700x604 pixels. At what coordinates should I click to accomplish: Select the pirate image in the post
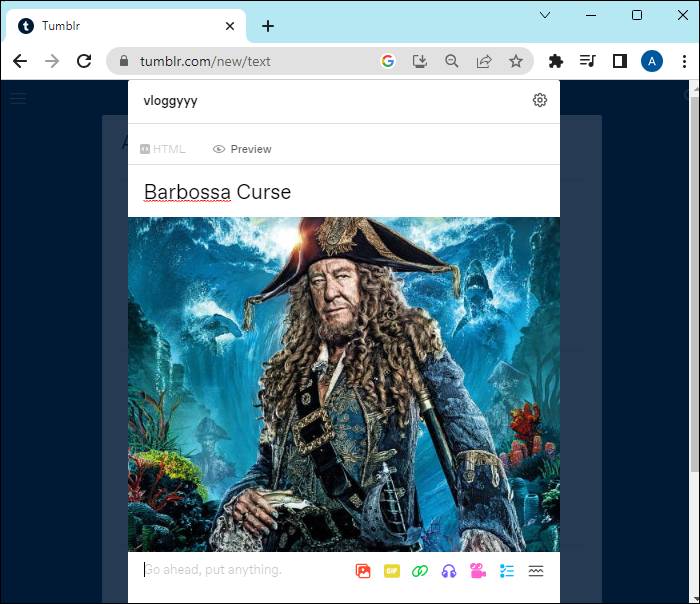click(x=344, y=384)
